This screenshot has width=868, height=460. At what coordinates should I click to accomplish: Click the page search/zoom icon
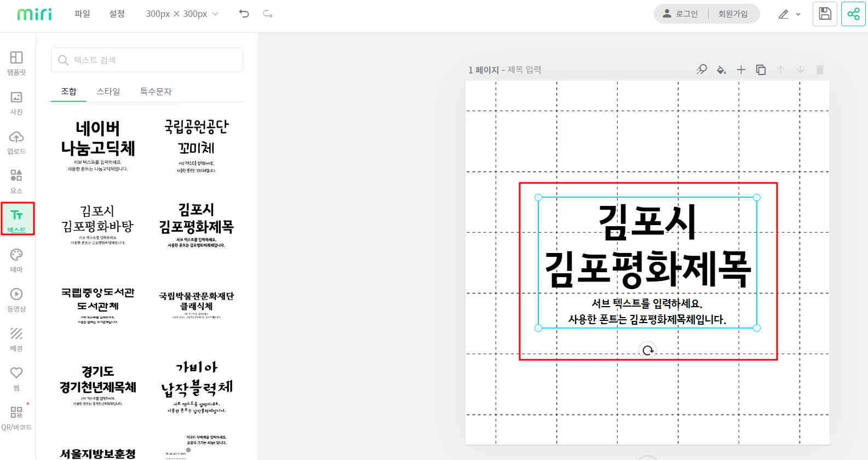pos(702,70)
